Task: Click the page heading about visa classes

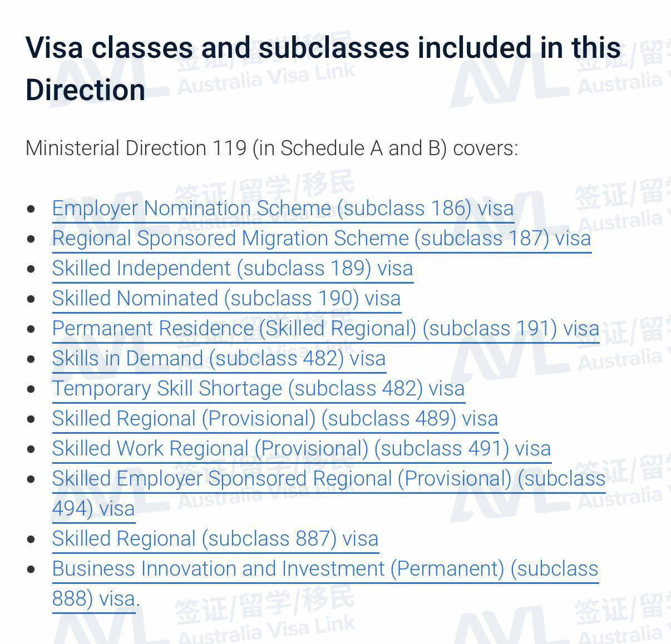Action: [x=323, y=68]
